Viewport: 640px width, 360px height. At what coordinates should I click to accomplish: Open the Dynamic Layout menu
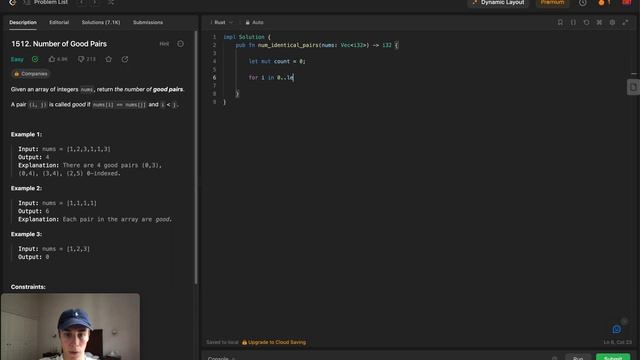(x=498, y=3)
